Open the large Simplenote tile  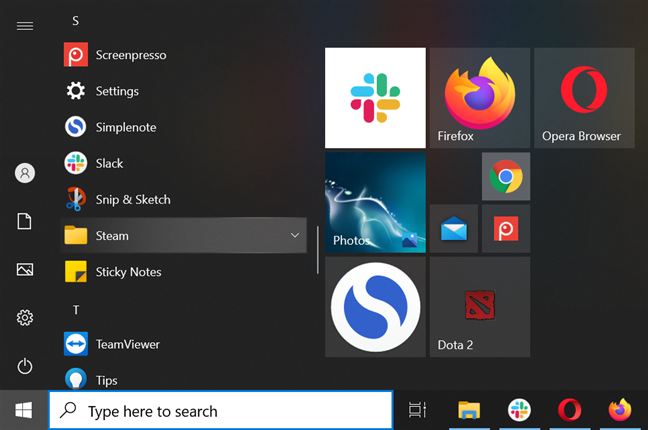pyautogui.click(x=375, y=307)
